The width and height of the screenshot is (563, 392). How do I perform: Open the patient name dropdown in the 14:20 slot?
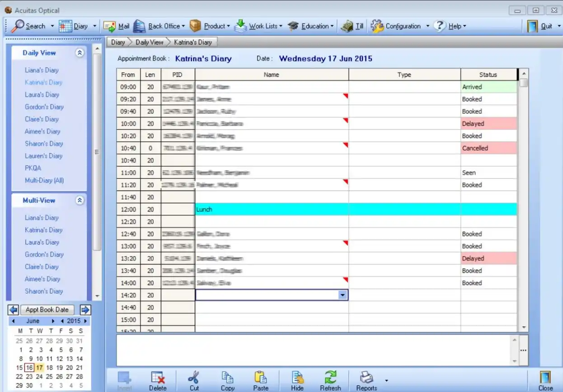click(342, 294)
